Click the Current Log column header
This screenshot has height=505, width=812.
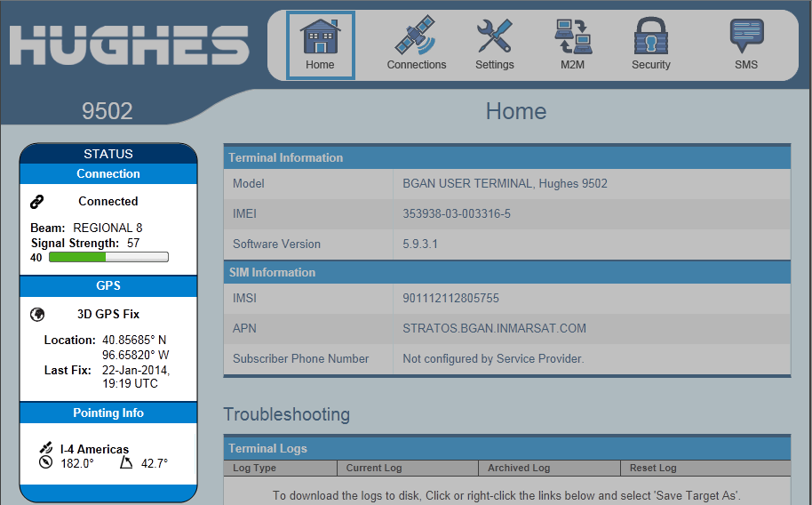374,468
